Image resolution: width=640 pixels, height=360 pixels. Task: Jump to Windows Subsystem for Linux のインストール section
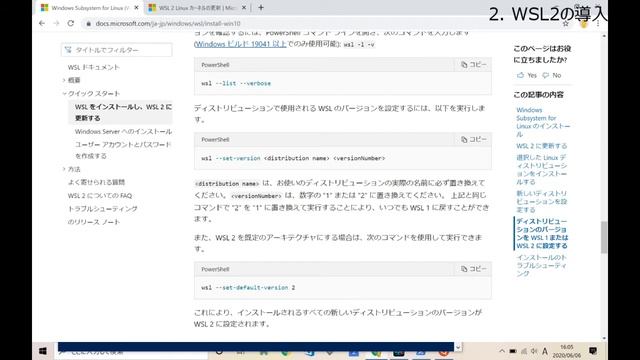(543, 122)
